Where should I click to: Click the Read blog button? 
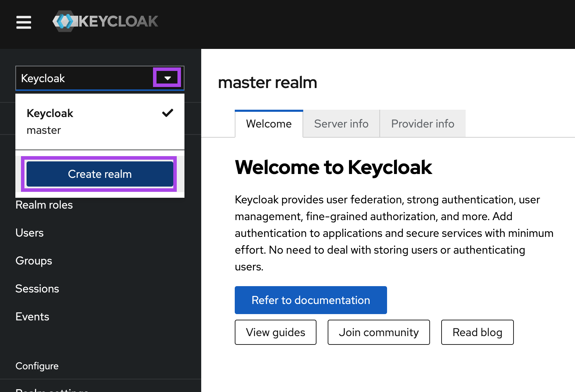click(x=478, y=332)
